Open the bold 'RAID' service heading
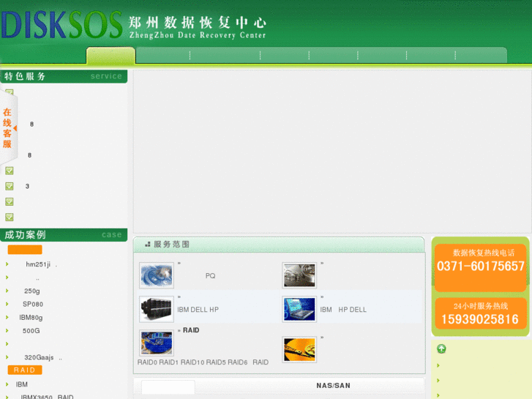532x399 pixels. tap(191, 330)
